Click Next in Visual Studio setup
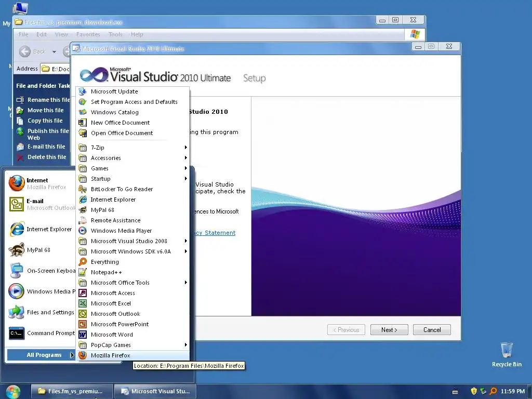532x399 pixels. [x=389, y=330]
